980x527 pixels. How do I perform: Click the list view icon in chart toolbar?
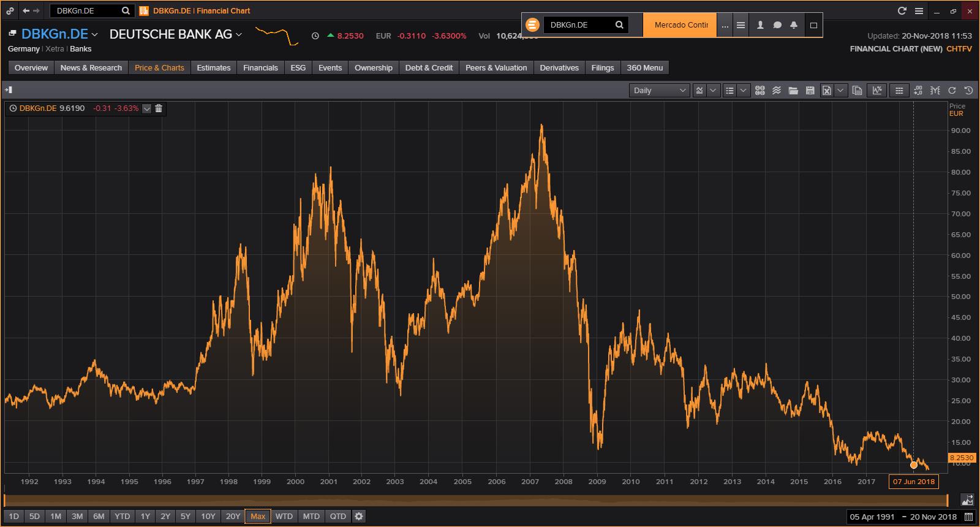(x=729, y=90)
